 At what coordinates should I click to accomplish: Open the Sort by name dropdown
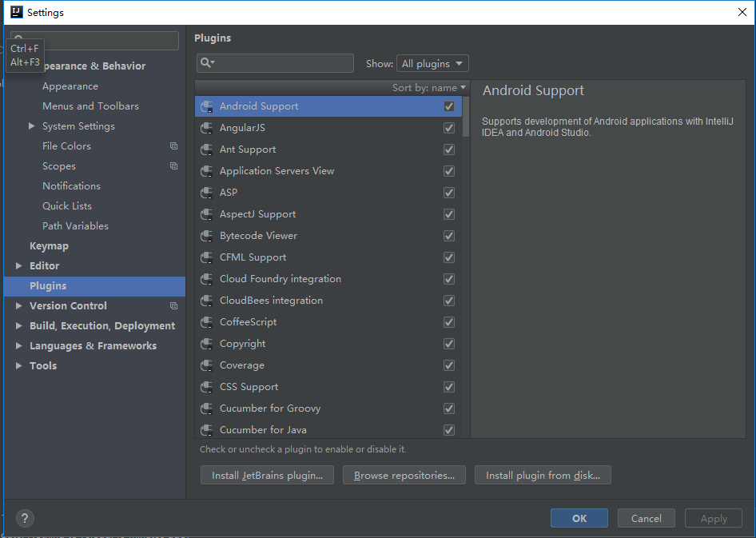coord(428,88)
